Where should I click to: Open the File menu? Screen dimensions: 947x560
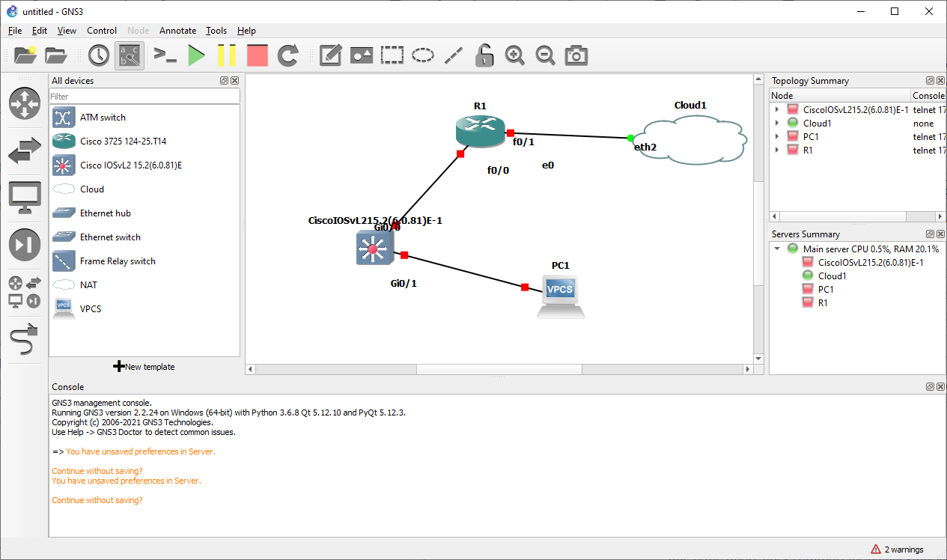pyautogui.click(x=15, y=31)
